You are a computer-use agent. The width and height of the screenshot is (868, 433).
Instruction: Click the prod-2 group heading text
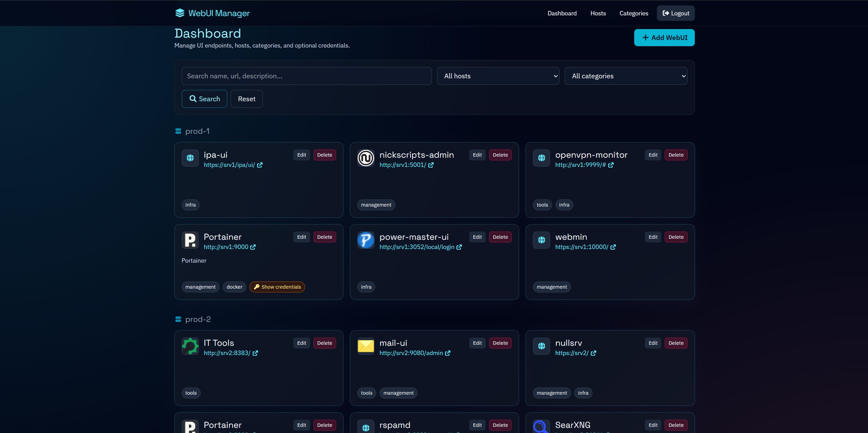198,319
